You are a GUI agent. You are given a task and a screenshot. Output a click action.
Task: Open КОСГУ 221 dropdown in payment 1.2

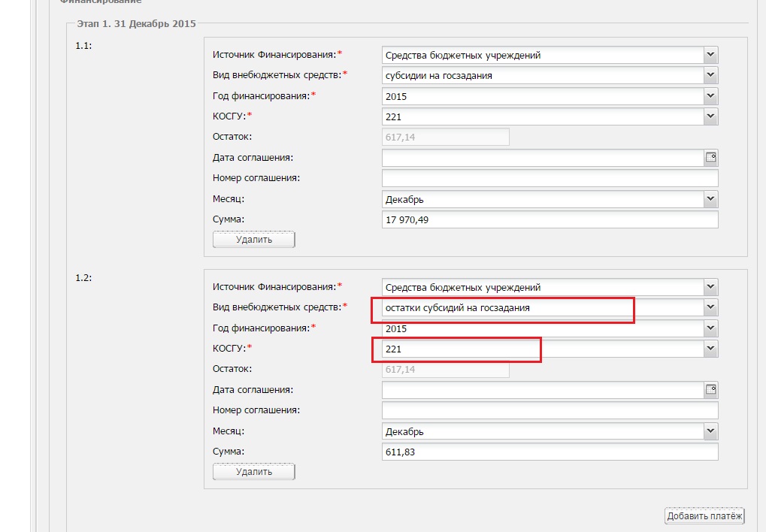tap(710, 349)
